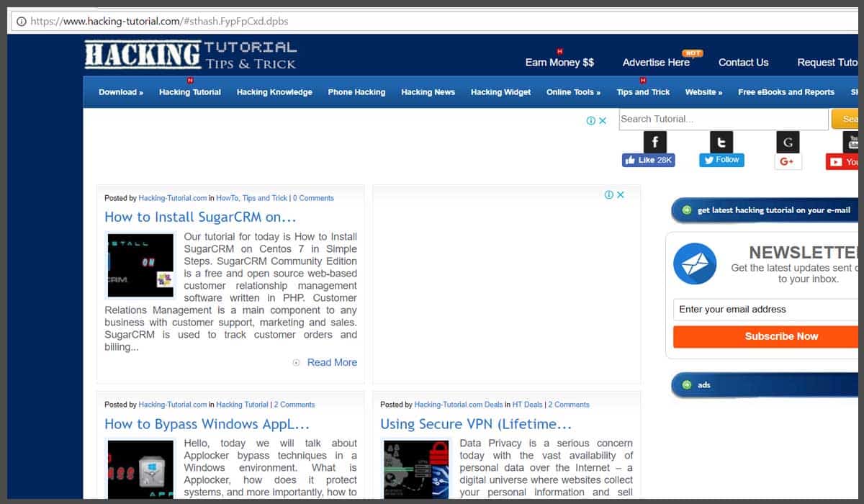Click the Google G square icon

(788, 142)
